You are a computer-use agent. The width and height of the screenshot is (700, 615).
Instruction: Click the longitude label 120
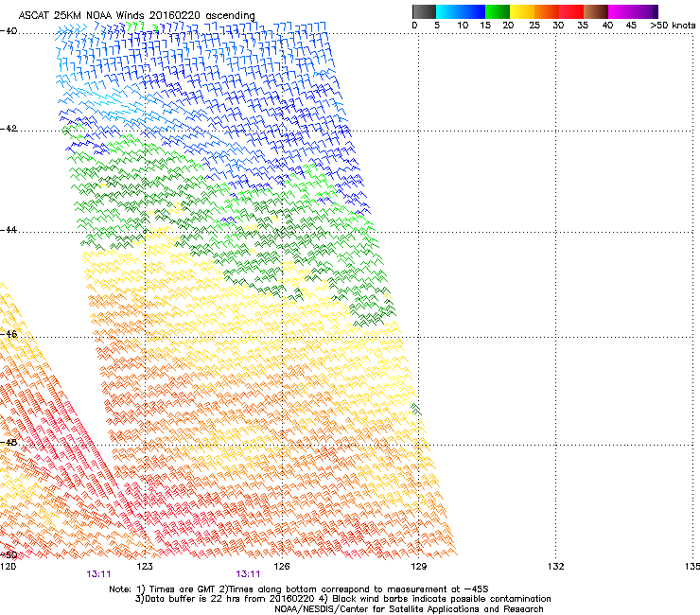(8, 567)
